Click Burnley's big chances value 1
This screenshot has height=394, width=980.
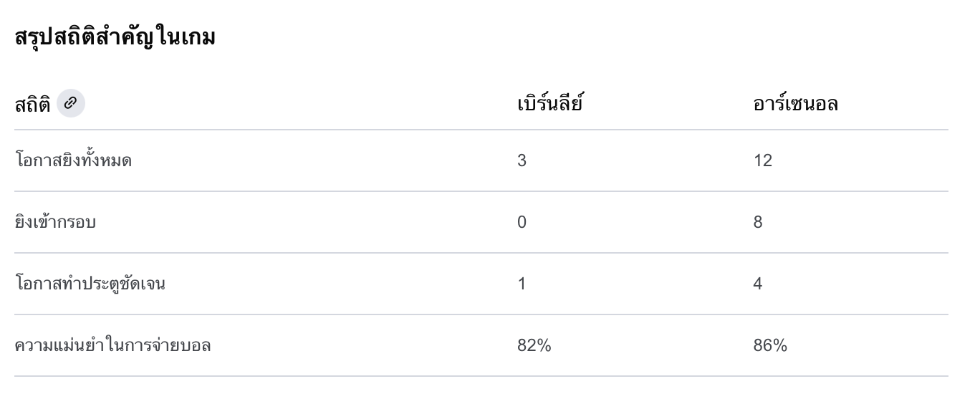(x=522, y=284)
